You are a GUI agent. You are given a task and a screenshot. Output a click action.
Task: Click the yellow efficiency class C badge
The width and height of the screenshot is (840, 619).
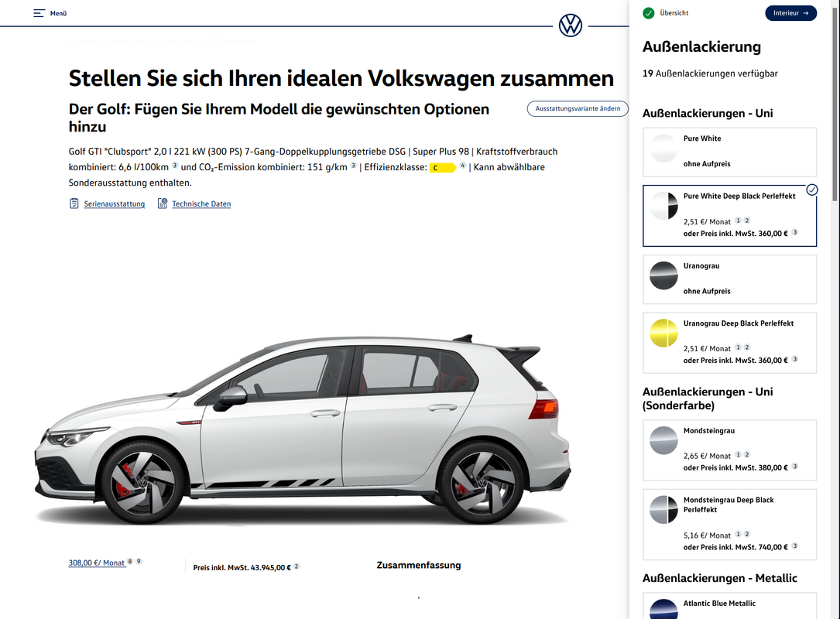443,168
